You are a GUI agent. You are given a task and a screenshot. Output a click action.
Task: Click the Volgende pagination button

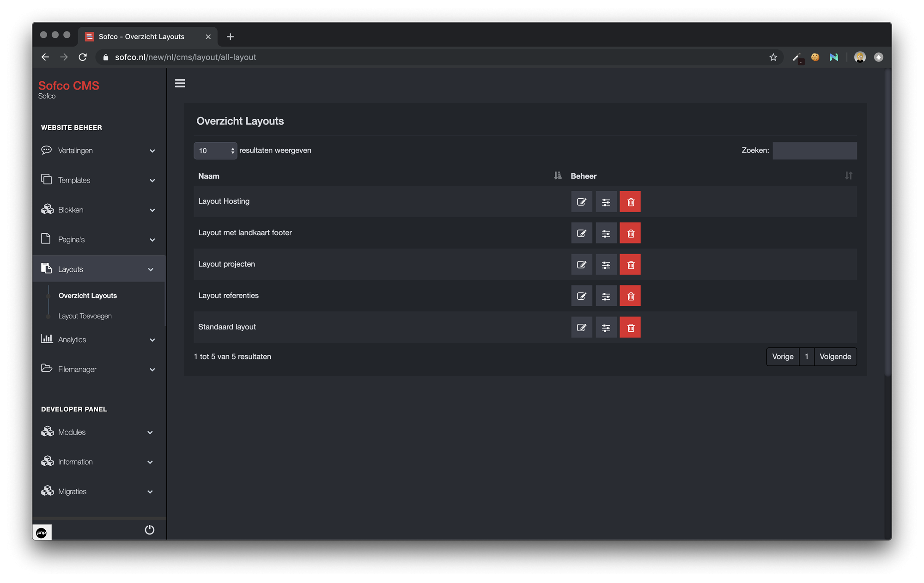click(835, 357)
